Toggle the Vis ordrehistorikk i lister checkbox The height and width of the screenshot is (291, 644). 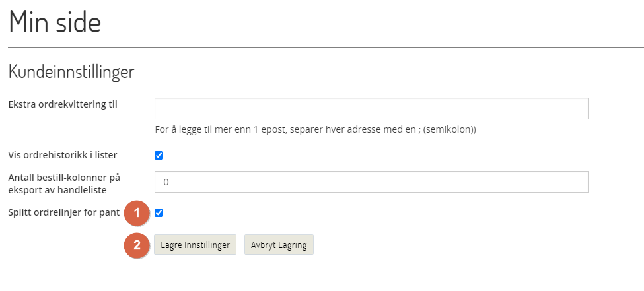tap(159, 156)
